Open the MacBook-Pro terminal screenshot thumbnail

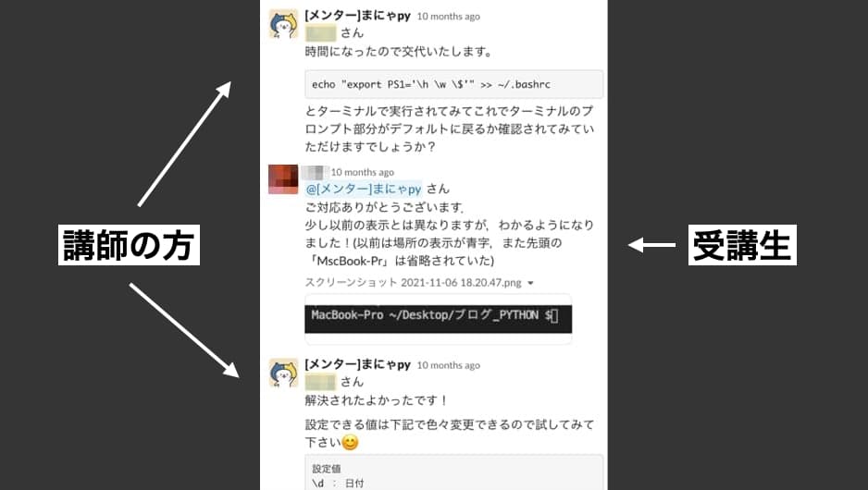(x=438, y=319)
